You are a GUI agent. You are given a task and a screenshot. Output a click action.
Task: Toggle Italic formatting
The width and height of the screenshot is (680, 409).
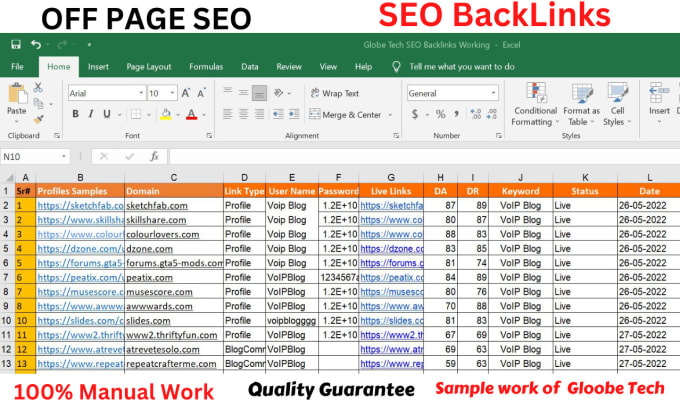91,114
